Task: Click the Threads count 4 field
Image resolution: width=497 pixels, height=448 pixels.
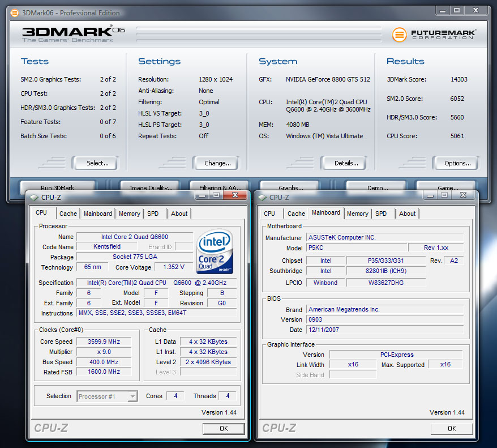Action: pyautogui.click(x=228, y=396)
